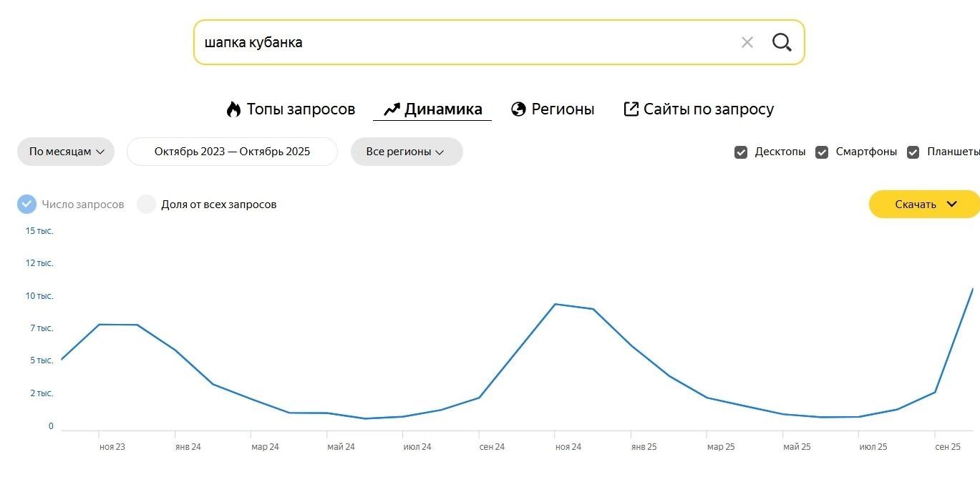The image size is (980, 477).
Task: Click the external link icon for sites
Action: (631, 109)
